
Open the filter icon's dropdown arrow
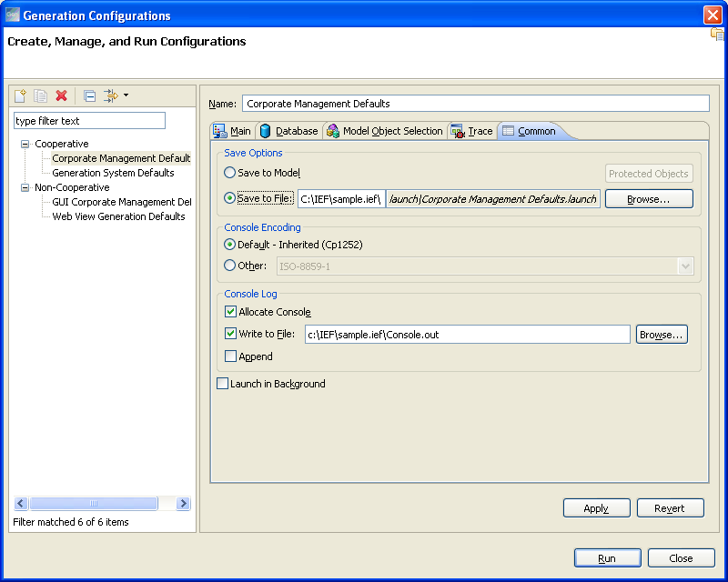125,95
